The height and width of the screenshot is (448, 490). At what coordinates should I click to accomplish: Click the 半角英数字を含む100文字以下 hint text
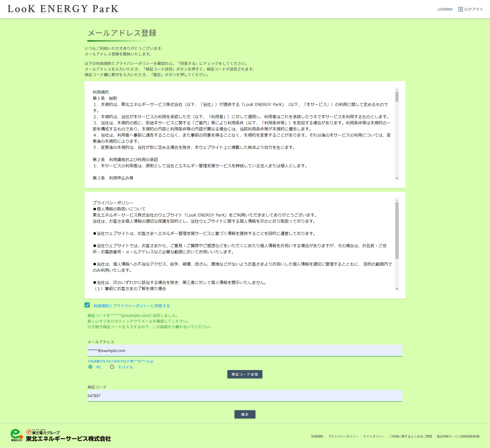tap(120, 361)
